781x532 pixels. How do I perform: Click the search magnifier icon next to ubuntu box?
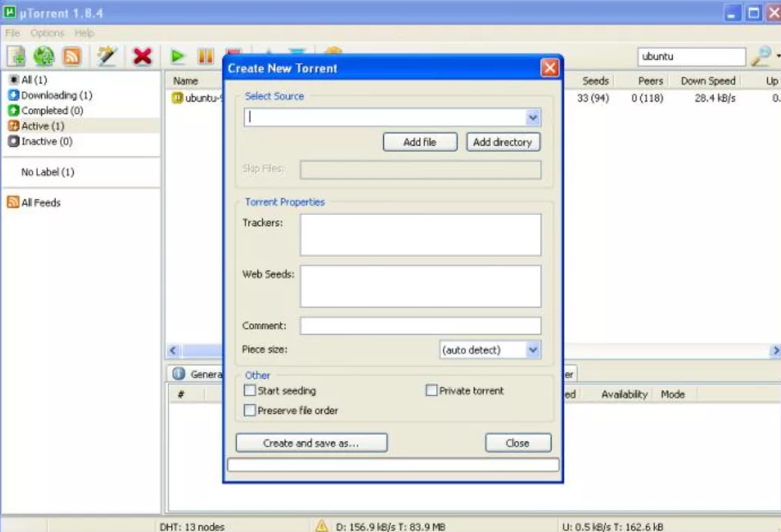point(761,56)
